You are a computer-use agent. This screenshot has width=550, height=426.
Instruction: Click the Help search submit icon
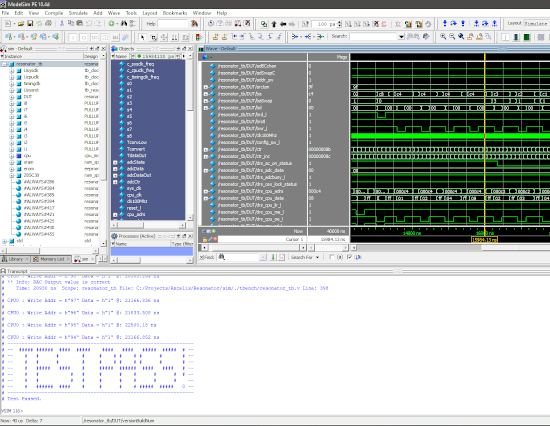point(194,24)
